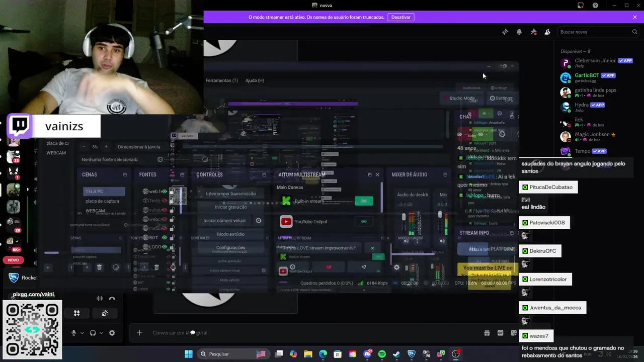644x362 pixels.
Task: Open Aitum Multistream settings gear
Action: (x=292, y=267)
